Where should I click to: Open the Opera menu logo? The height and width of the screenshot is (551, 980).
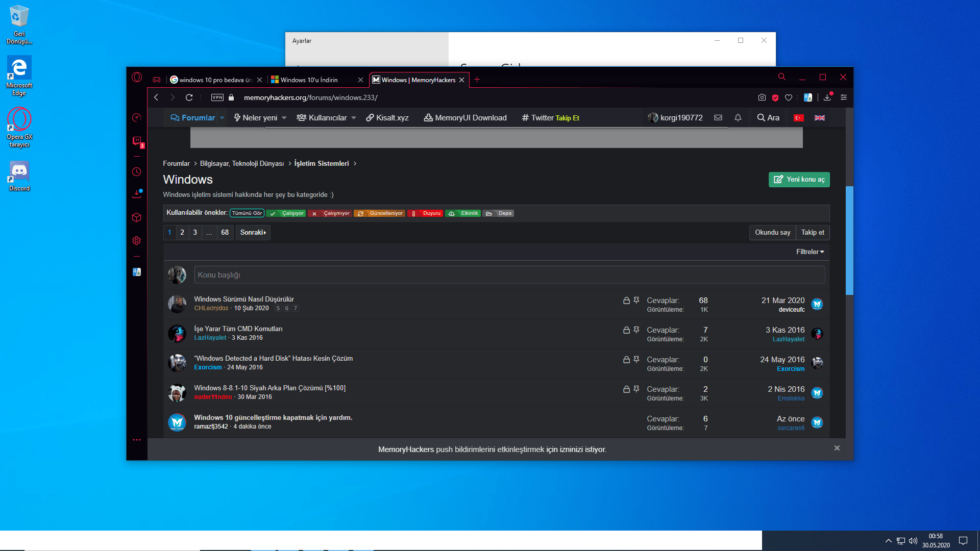click(137, 78)
